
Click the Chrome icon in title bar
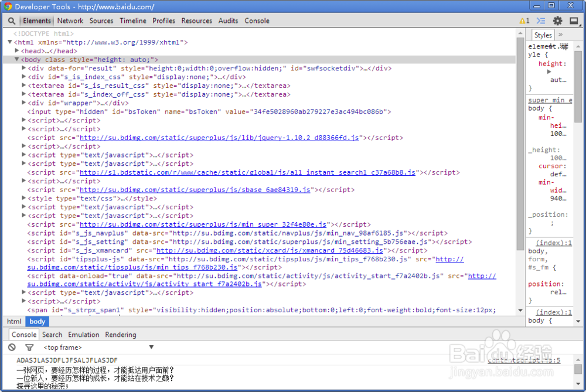point(8,6)
